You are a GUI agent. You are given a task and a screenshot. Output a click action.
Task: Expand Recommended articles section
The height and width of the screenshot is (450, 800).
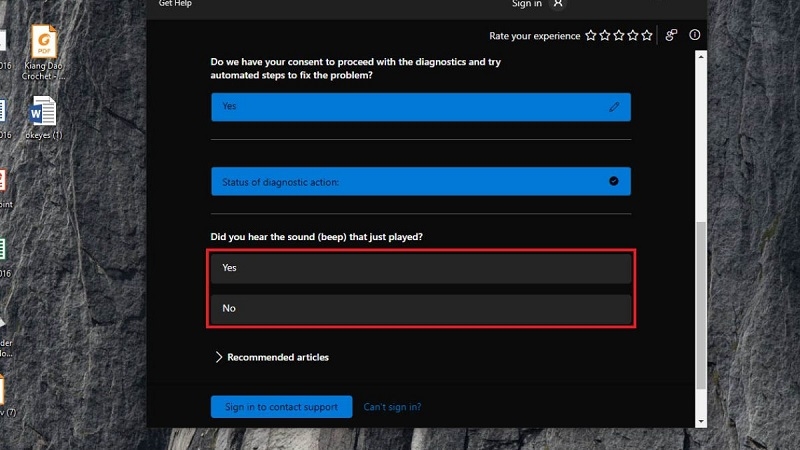[272, 357]
